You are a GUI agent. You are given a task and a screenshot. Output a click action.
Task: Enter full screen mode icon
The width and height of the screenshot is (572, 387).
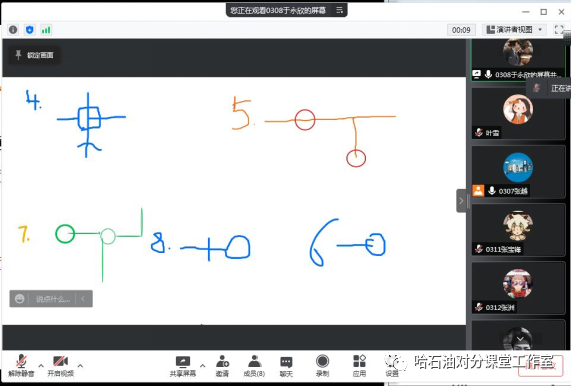coord(559,30)
